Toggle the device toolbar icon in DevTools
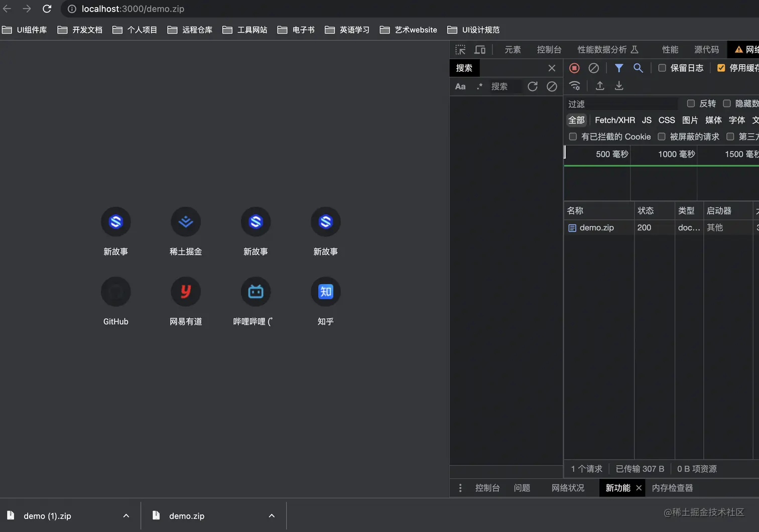The image size is (759, 532). click(x=480, y=50)
